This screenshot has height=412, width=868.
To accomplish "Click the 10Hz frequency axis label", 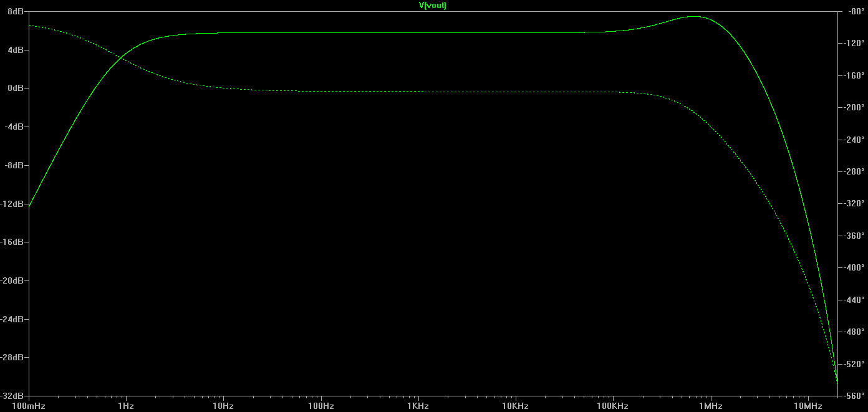I will tap(223, 406).
